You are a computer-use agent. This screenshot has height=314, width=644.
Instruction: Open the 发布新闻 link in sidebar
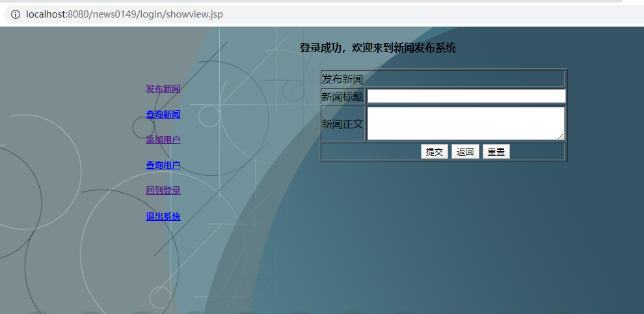[163, 89]
